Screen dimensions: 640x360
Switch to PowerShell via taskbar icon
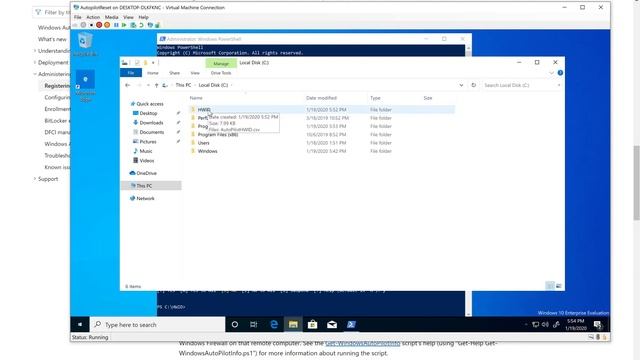351,324
